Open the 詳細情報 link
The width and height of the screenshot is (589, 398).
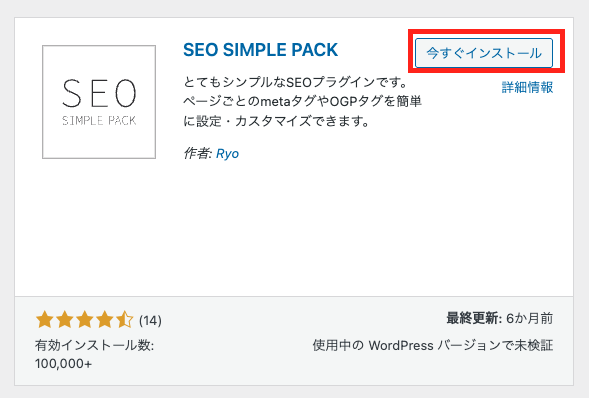point(527,87)
